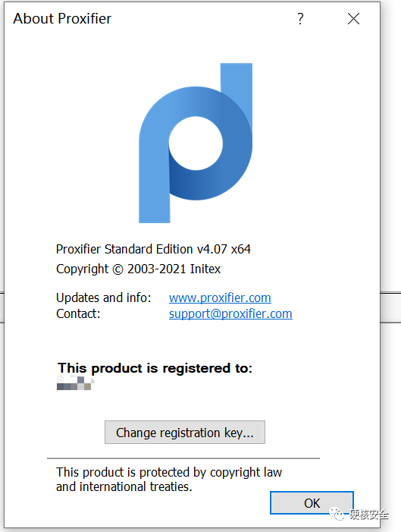Close the About Proxifier dialog

click(x=353, y=19)
